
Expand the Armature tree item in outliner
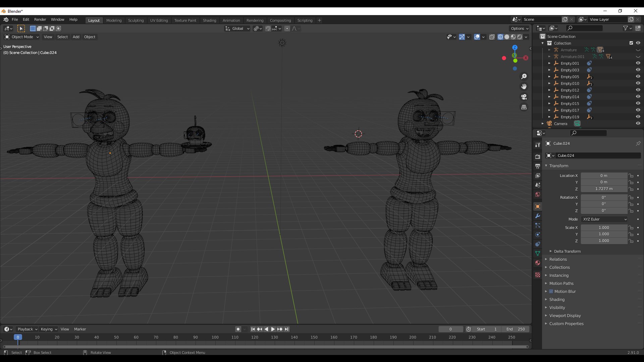click(549, 50)
